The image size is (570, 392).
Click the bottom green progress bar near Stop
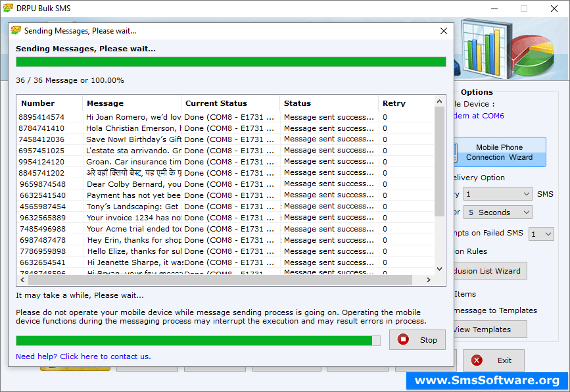198,341
